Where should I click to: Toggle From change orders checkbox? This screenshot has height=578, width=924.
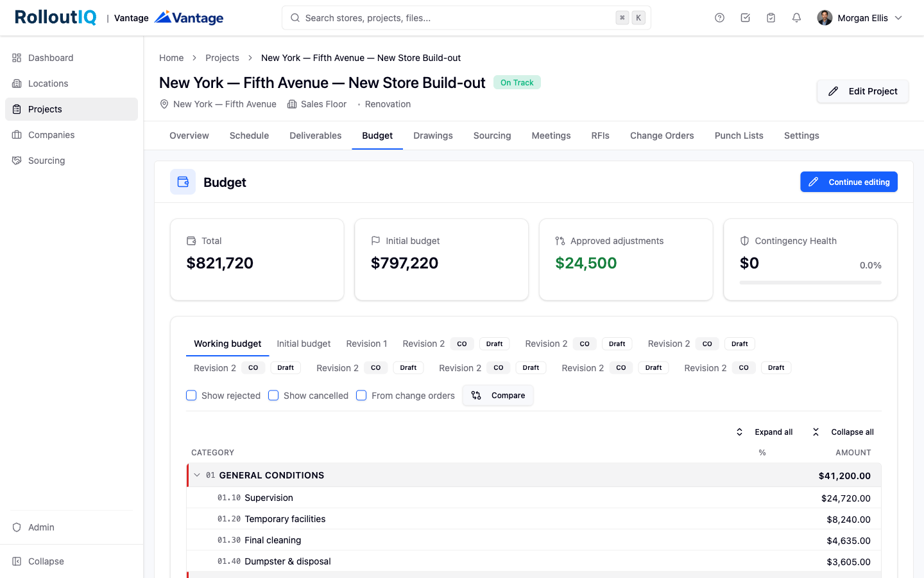[x=361, y=396]
